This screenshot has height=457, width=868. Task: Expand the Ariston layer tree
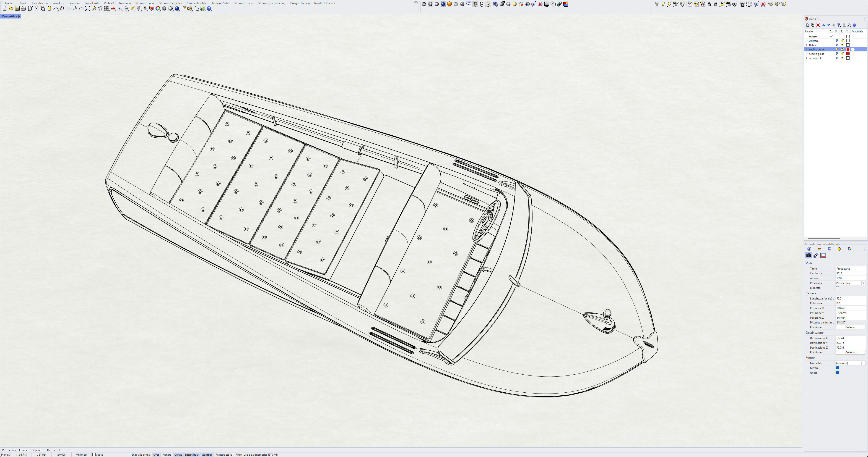[806, 41]
